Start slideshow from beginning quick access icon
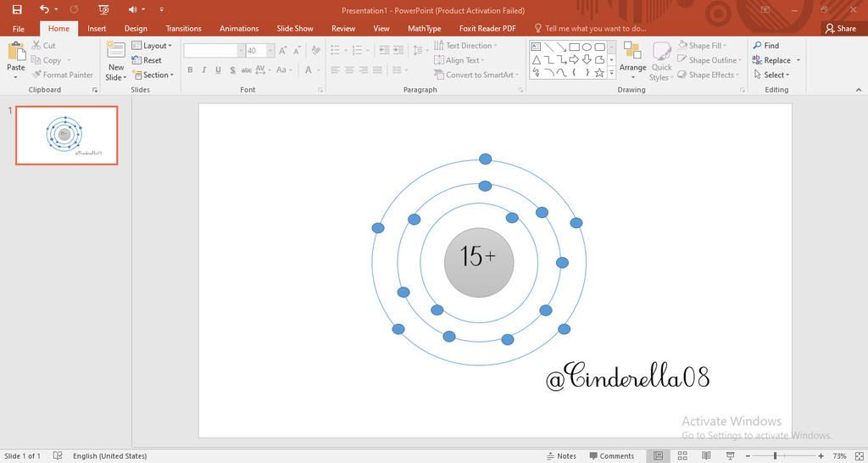 pyautogui.click(x=103, y=9)
